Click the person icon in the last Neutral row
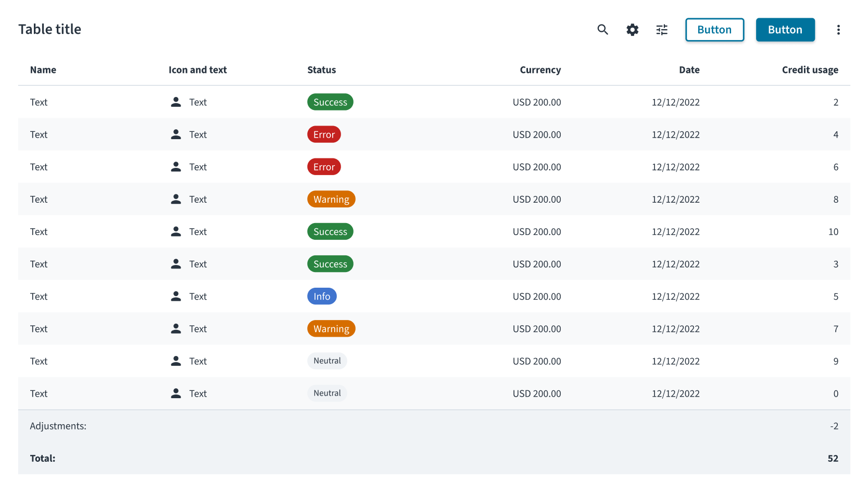Screen dimensions: 868x492 (x=176, y=393)
